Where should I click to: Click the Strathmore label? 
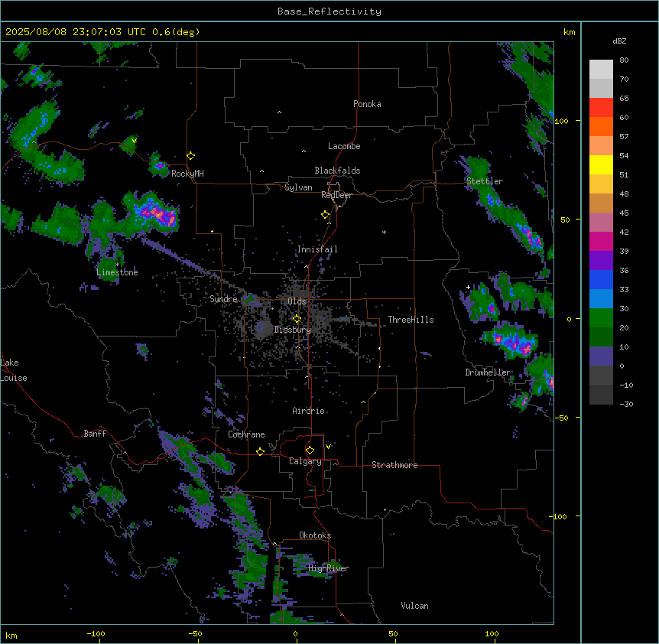tap(394, 465)
